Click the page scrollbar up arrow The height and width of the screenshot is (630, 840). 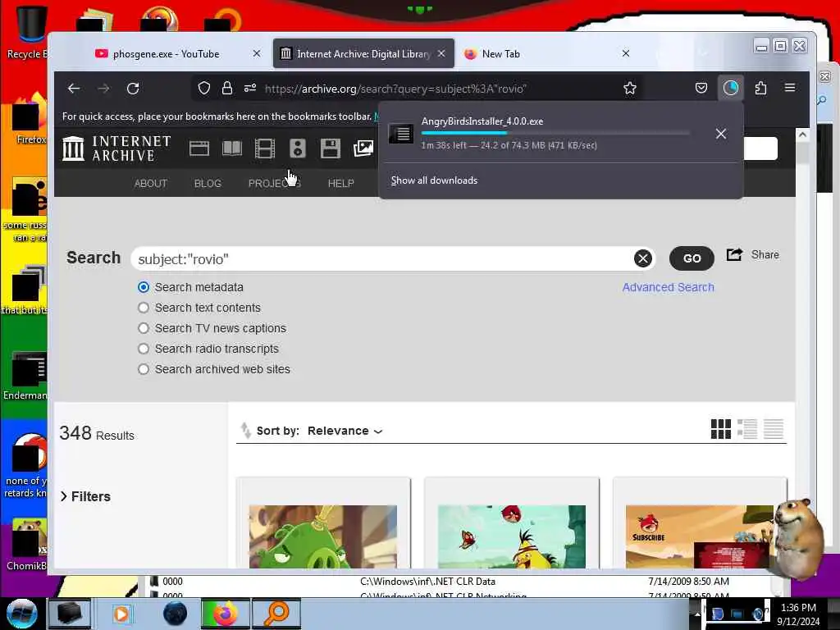pyautogui.click(x=802, y=135)
